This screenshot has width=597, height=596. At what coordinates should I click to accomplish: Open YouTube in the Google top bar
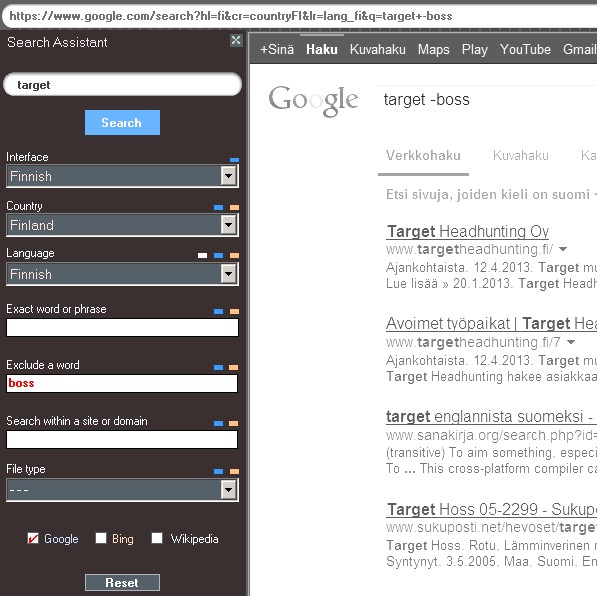(525, 50)
